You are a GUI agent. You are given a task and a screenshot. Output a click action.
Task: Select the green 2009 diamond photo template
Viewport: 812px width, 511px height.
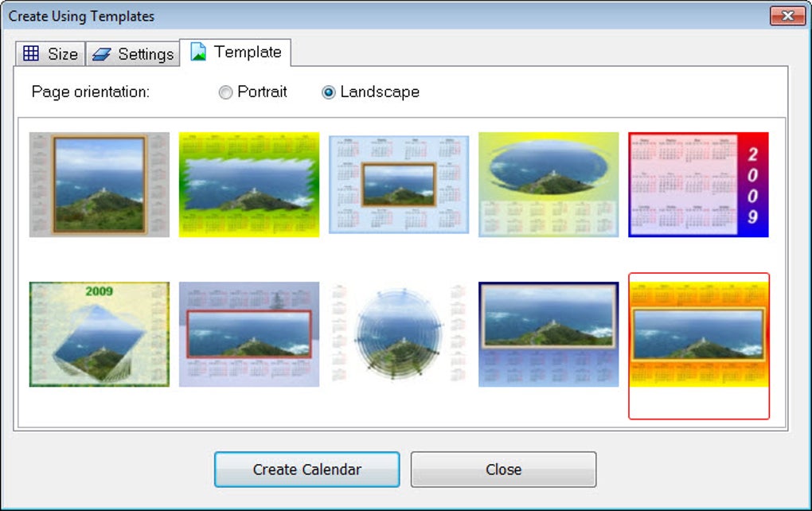coord(99,334)
